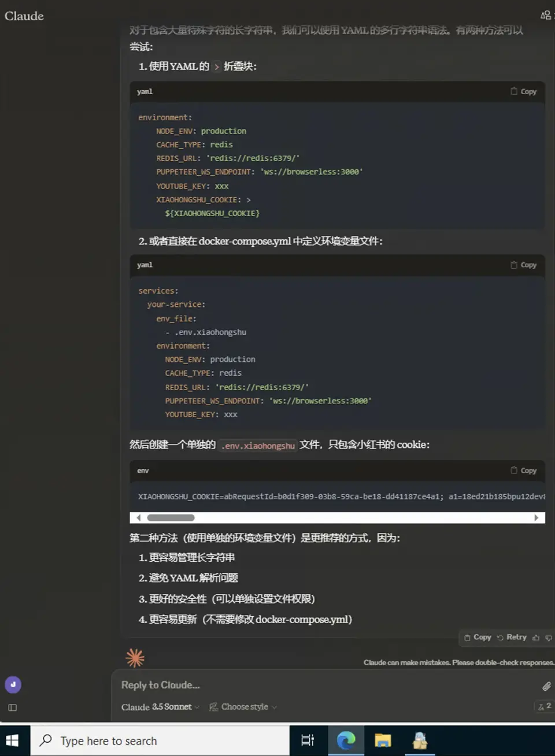The height and width of the screenshot is (756, 555).
Task: Open the Windows Start menu
Action: pos(12,740)
